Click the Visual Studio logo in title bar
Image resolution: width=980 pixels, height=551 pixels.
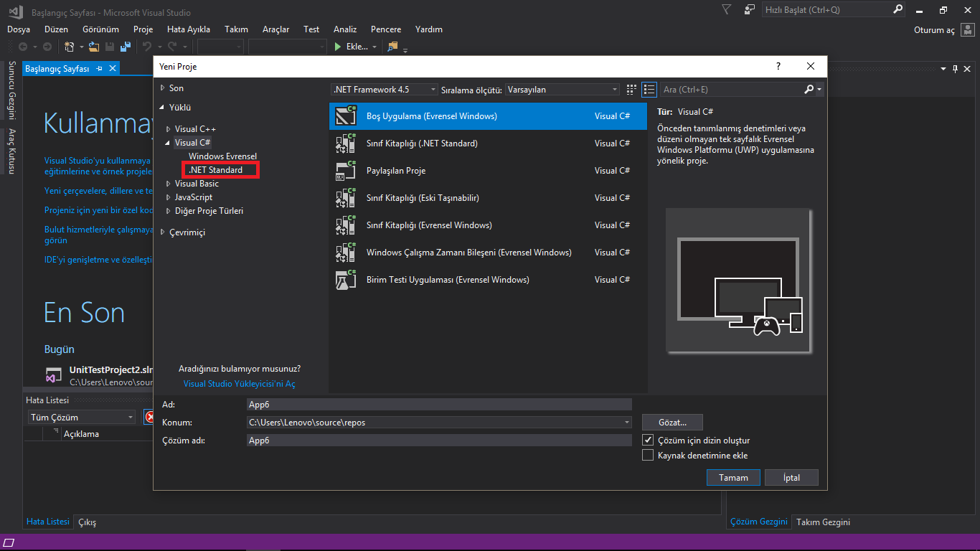point(14,11)
